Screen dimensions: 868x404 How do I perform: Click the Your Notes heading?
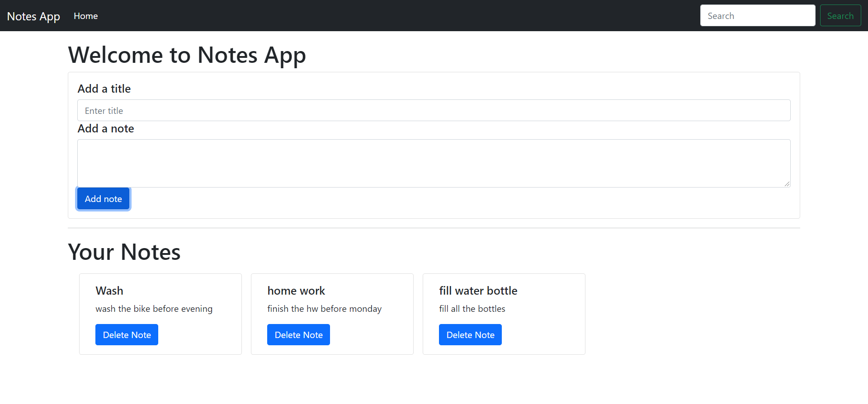pos(124,252)
